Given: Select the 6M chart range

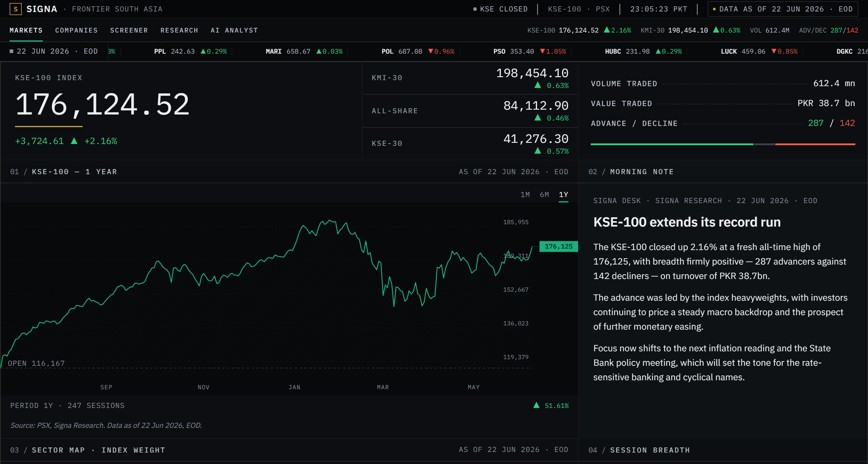Looking at the screenshot, I should pos(544,195).
